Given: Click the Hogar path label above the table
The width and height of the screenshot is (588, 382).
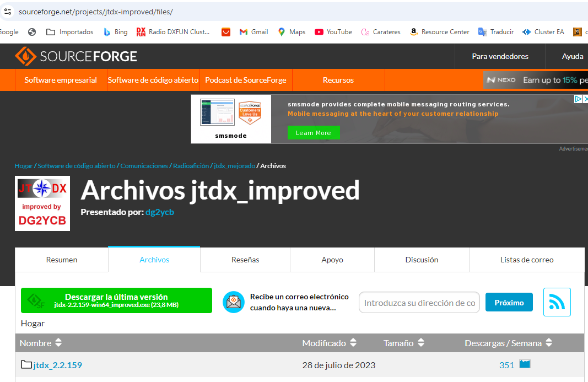Looking at the screenshot, I should (x=33, y=324).
